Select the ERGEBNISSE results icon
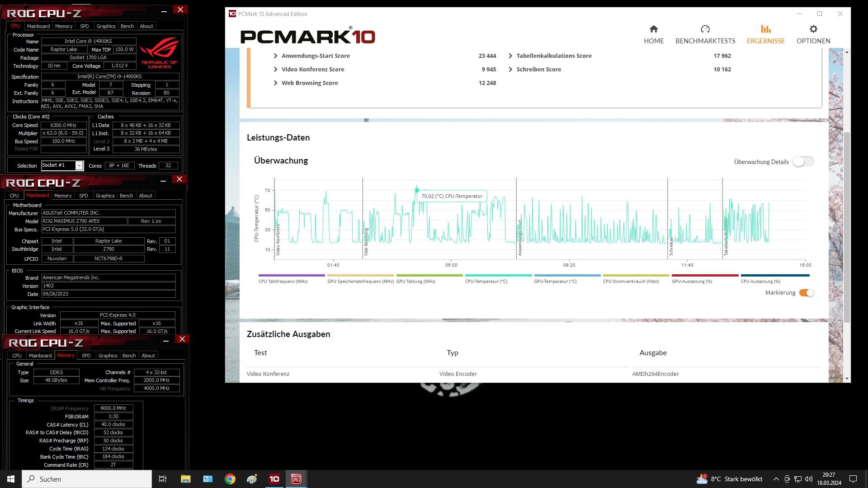868x488 pixels. click(765, 29)
